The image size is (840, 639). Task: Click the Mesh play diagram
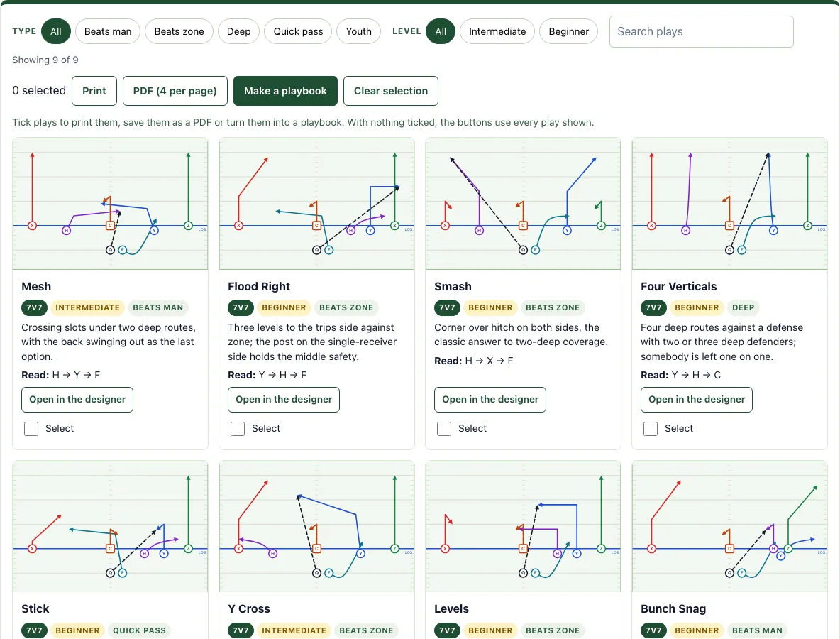point(111,204)
